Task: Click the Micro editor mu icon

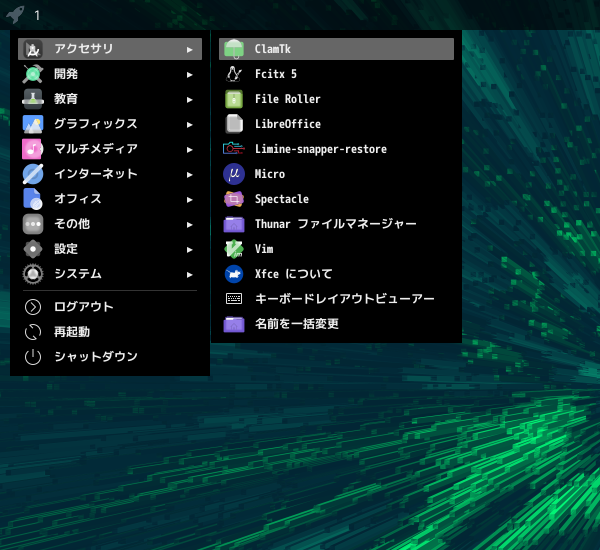Action: 234,174
